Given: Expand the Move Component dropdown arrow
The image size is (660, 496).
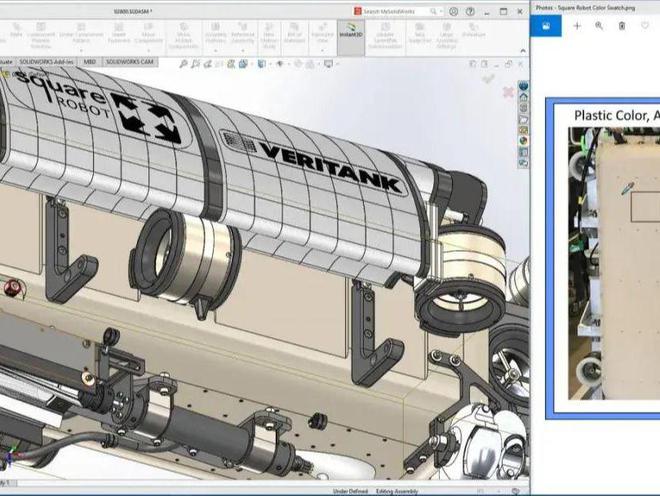Looking at the screenshot, I should 148,51.
